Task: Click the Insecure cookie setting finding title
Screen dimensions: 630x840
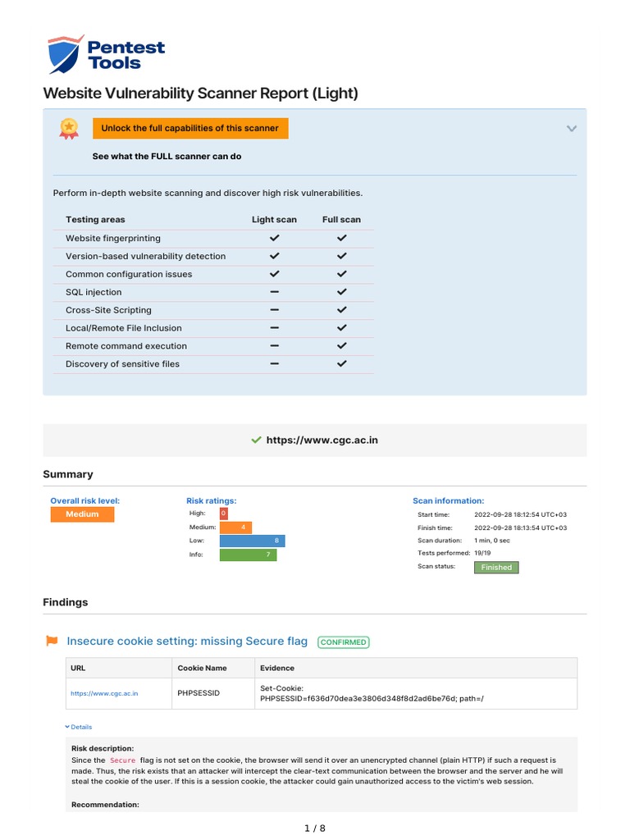Action: [187, 641]
